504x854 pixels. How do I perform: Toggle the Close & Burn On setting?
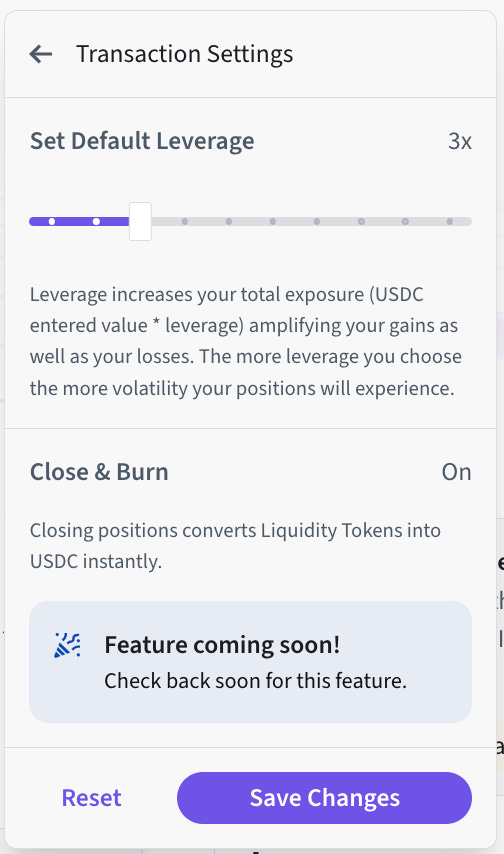click(456, 472)
